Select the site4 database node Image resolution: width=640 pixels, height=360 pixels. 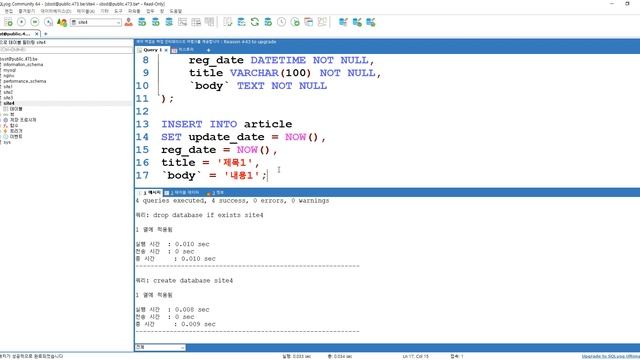tap(9, 103)
